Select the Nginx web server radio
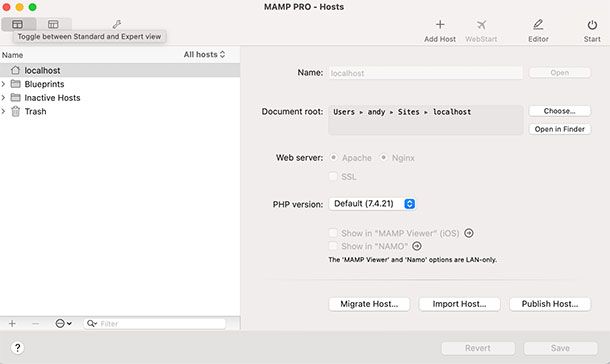This screenshot has width=610, height=364. (x=384, y=158)
